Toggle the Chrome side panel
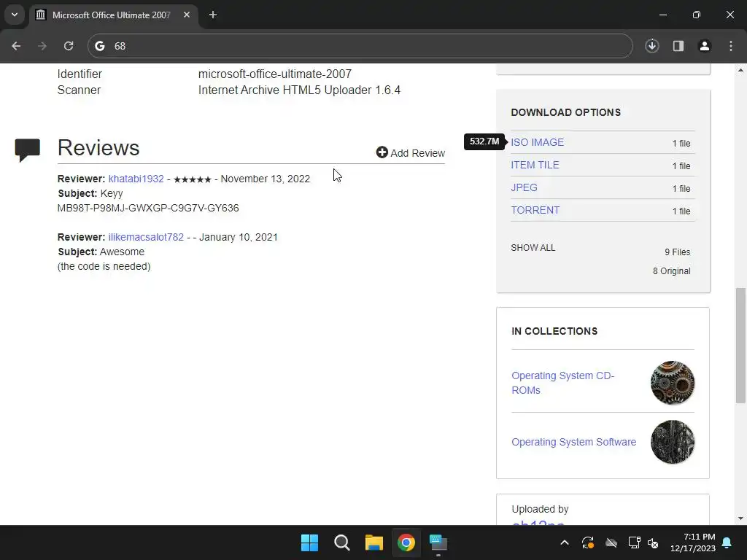 [x=678, y=46]
